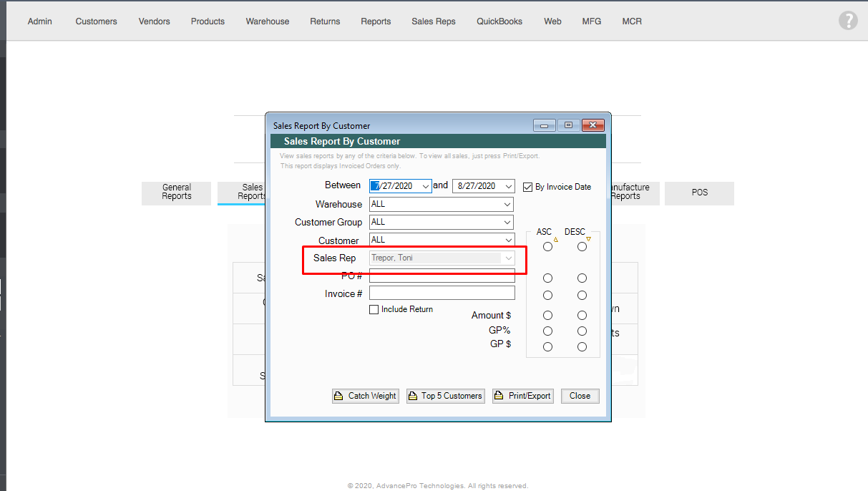The image size is (868, 491).
Task: Click the help question mark icon
Action: (847, 21)
